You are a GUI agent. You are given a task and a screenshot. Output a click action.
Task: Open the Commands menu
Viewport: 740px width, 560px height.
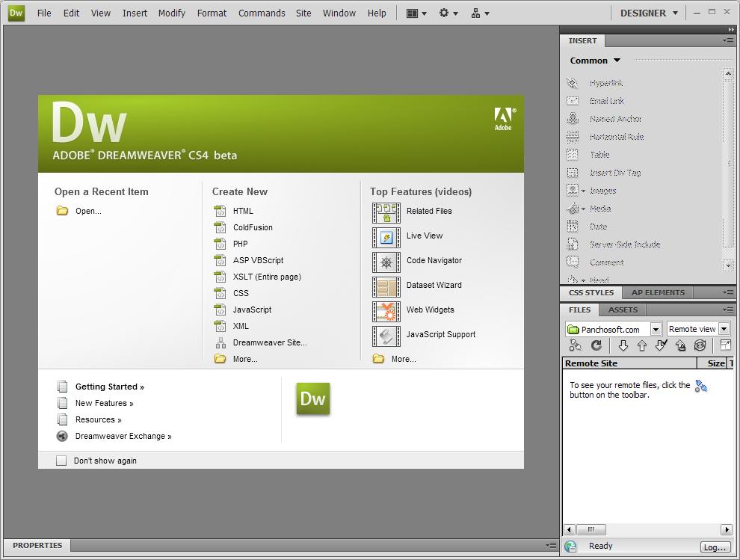click(x=262, y=13)
